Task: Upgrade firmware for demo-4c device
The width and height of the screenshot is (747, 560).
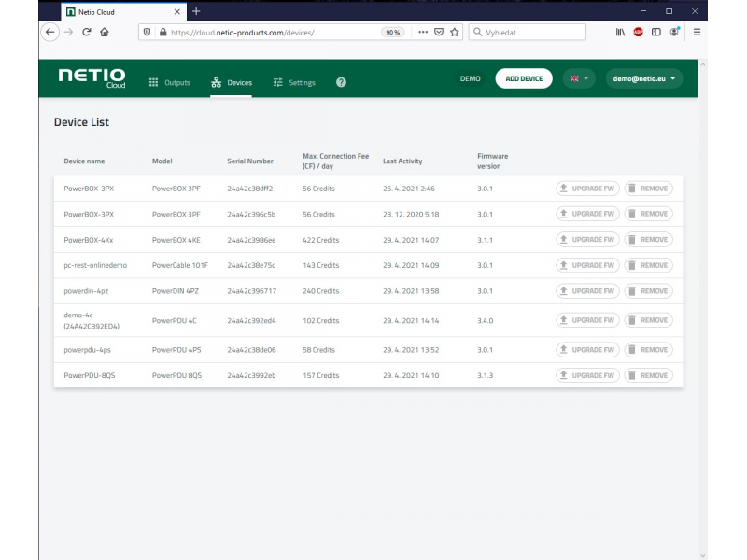Action: 588,320
